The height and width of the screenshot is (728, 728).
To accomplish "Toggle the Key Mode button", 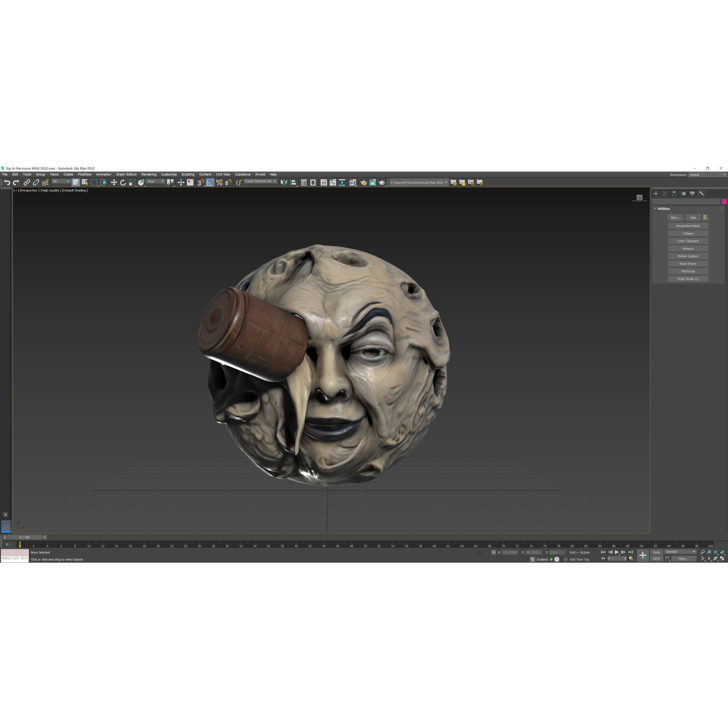I will click(603, 559).
